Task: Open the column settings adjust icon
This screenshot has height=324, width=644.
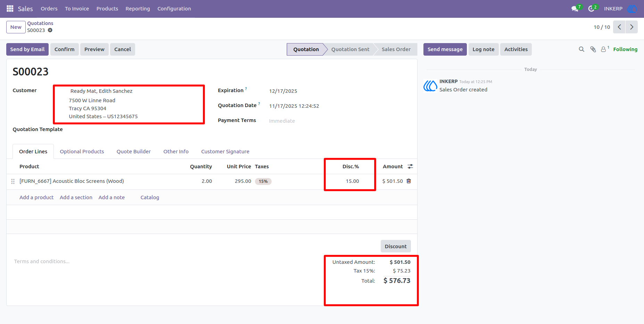Action: coord(410,167)
